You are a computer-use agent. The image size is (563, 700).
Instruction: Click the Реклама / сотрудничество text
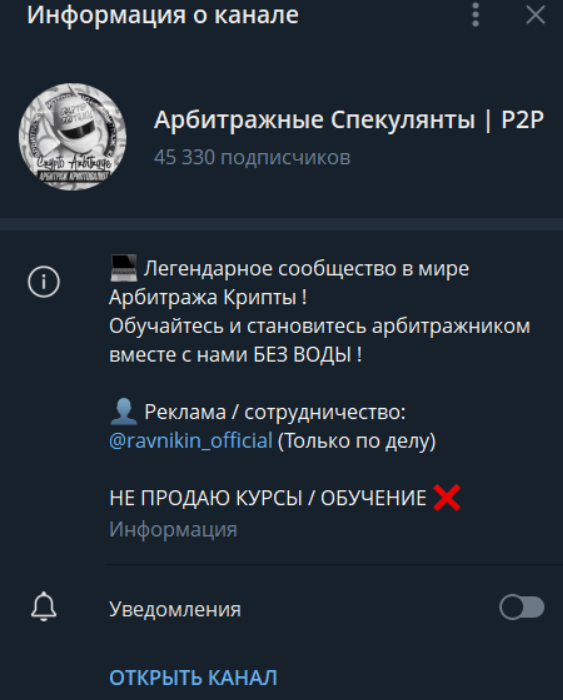(275, 412)
